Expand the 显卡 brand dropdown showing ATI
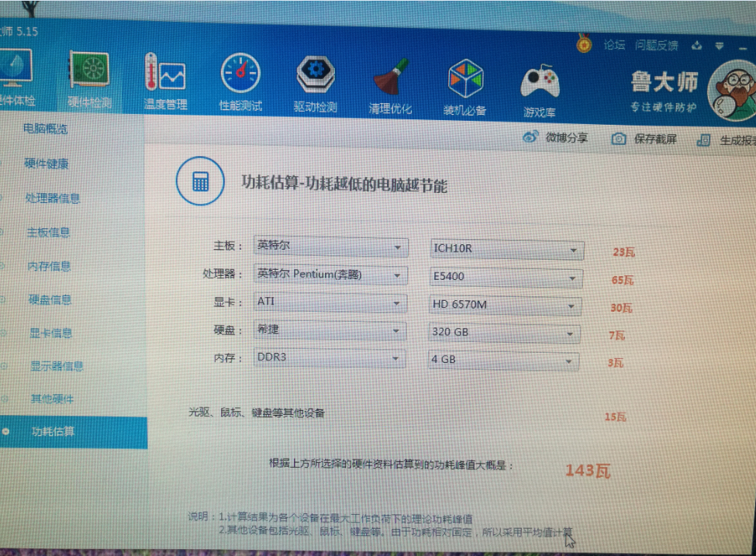 (x=330, y=302)
